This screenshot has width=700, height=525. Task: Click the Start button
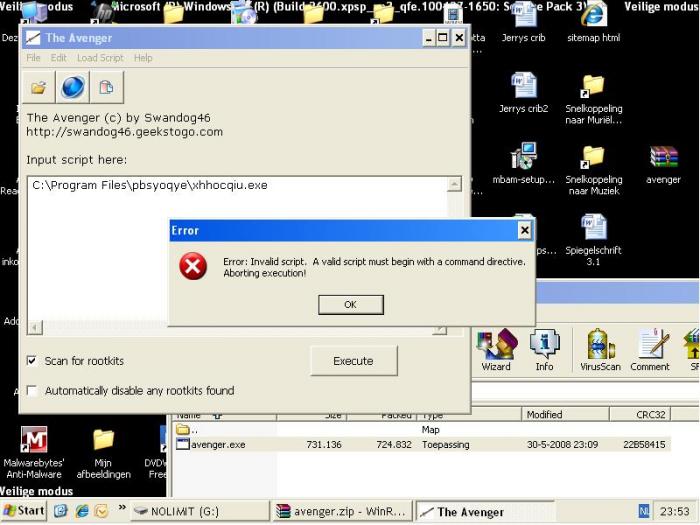point(24,511)
